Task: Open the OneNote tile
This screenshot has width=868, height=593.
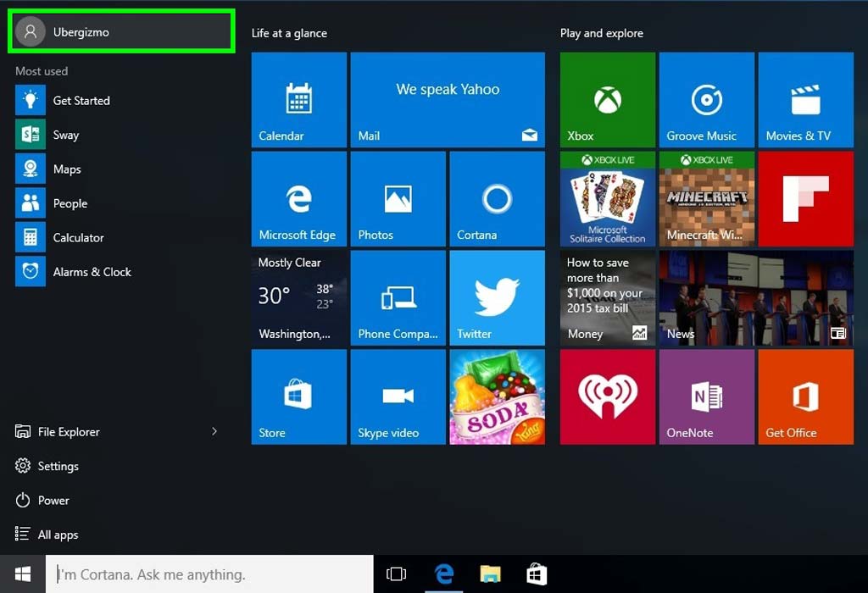Action: click(706, 396)
